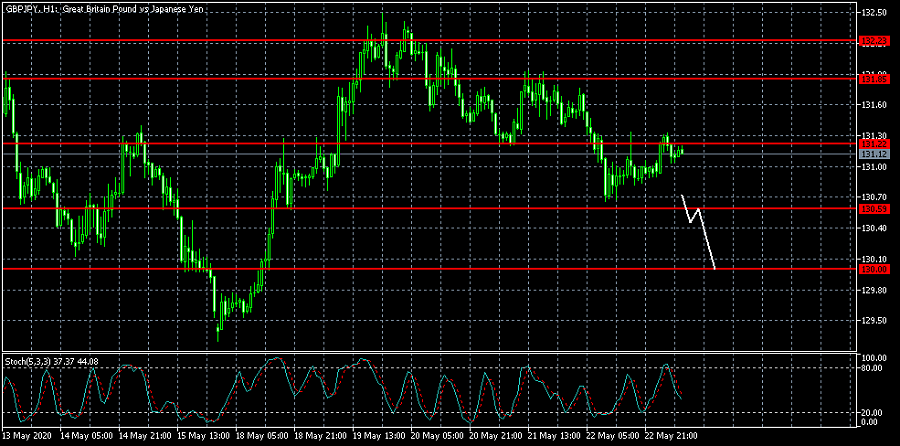Click the 18 May 21:00 time label
Image resolution: width=900 pixels, height=446 pixels.
322,436
